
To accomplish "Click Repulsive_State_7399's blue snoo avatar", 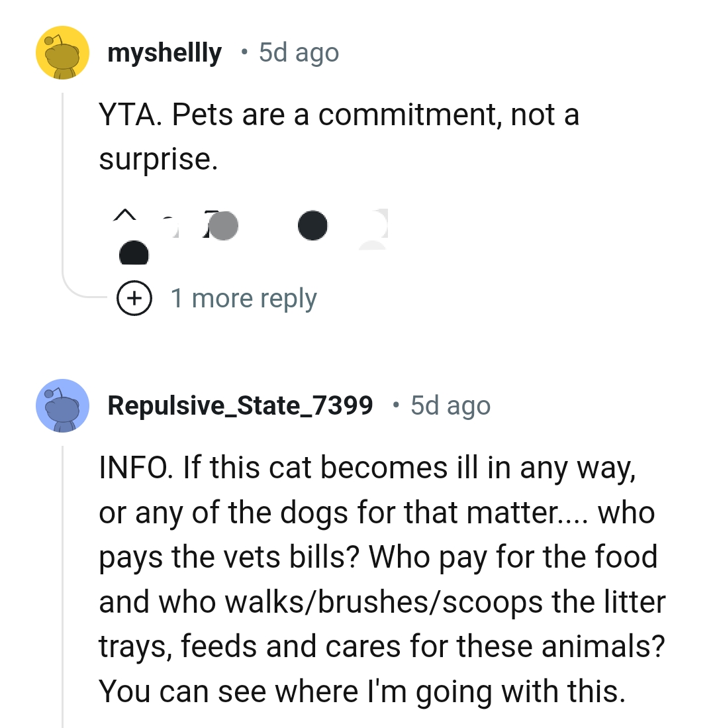I will tap(62, 405).
